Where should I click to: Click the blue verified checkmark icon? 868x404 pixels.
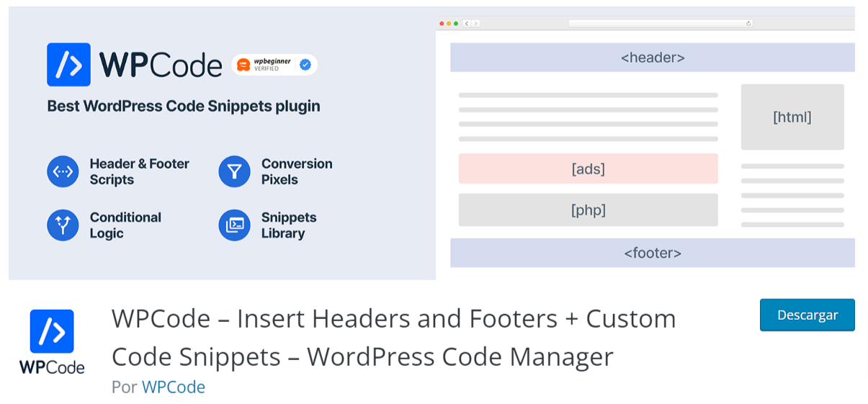pyautogui.click(x=305, y=65)
